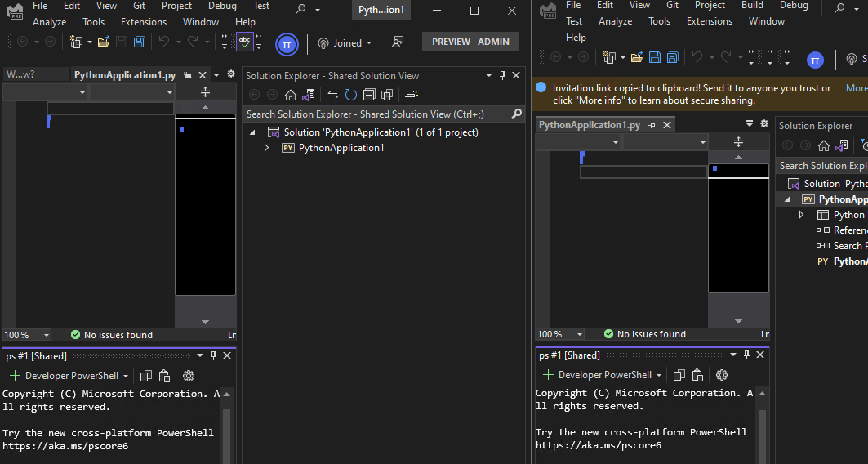
Task: Click the PREVIEW | ADMIN button
Action: (x=470, y=42)
